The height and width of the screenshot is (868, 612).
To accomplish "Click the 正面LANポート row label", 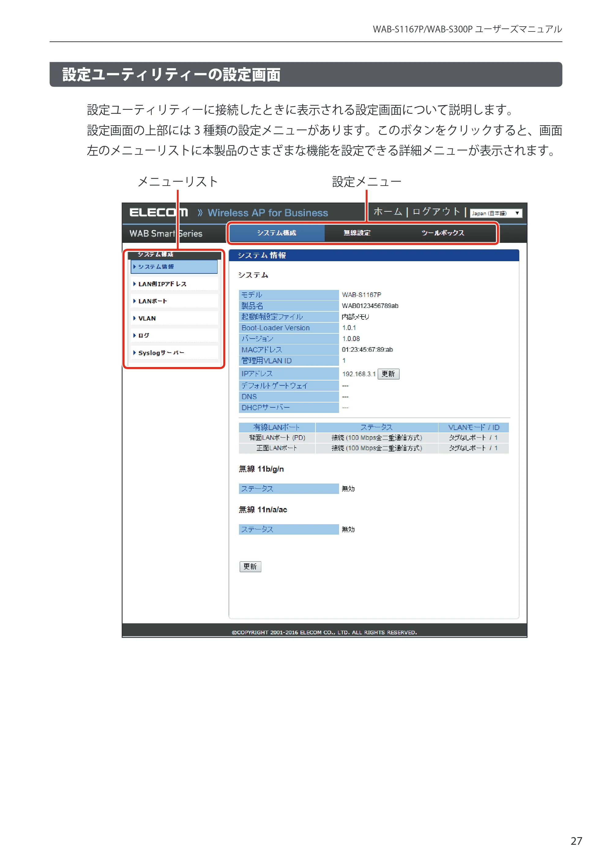I will point(277,448).
